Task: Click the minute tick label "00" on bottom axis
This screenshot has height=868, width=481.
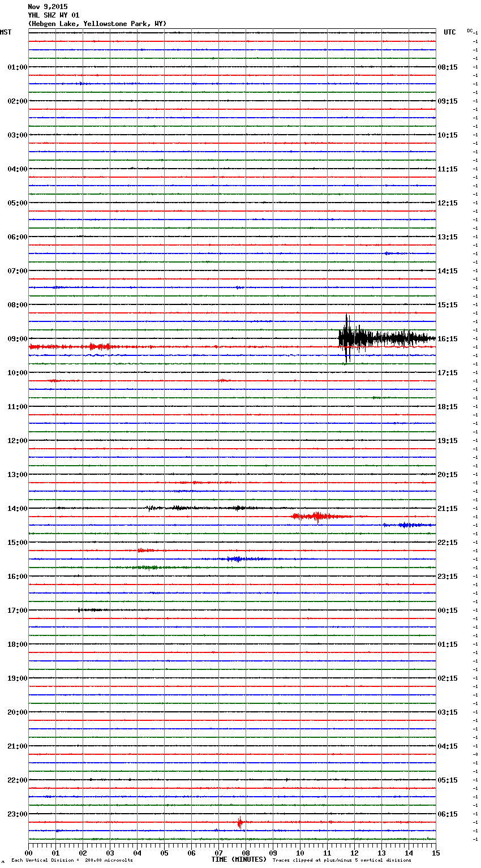Action: (28, 853)
